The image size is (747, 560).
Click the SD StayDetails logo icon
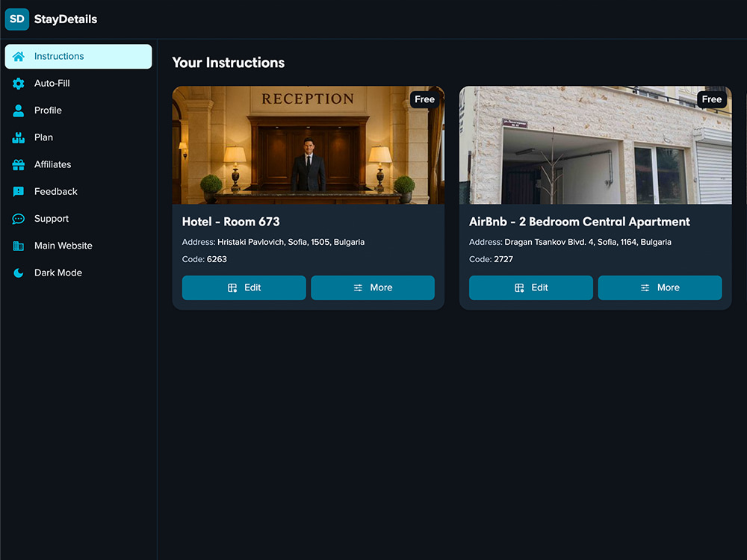pyautogui.click(x=17, y=19)
